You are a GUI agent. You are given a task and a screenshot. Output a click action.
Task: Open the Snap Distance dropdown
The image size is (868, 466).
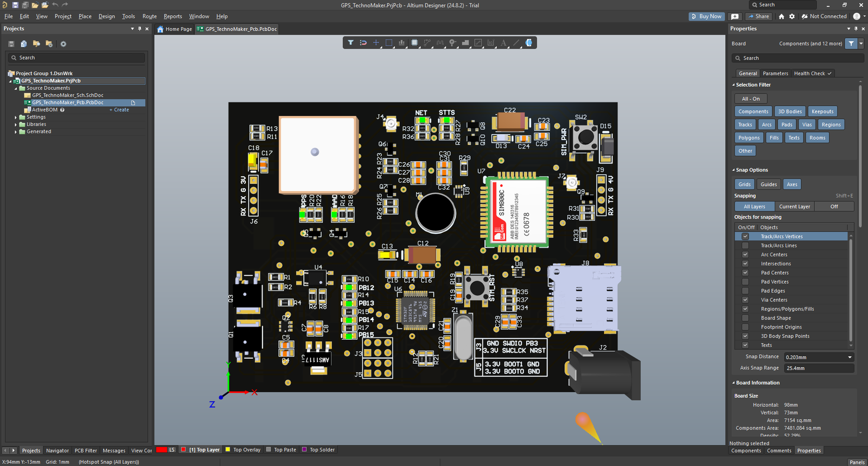850,357
